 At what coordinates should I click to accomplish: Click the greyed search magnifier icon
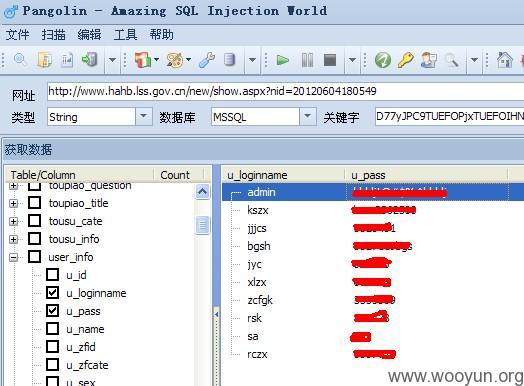[x=452, y=60]
